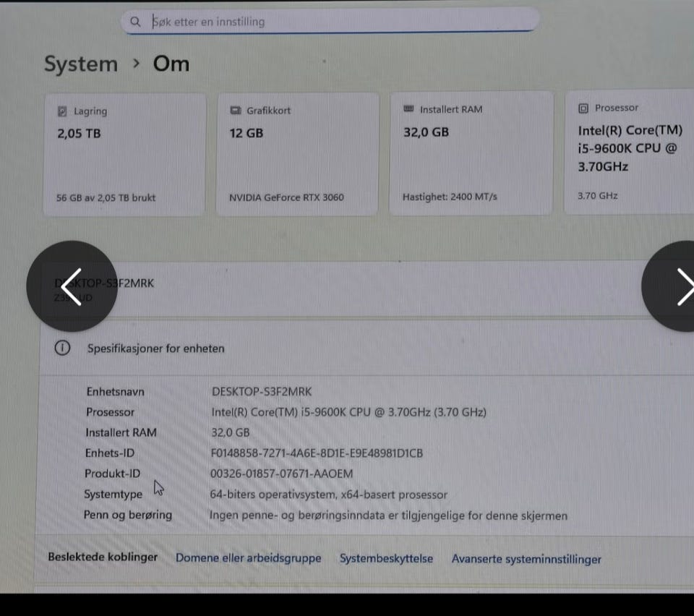Viewport: 694px width, 616px height.
Task: Click the 'Enhetsnavn' label
Action: 116,392
